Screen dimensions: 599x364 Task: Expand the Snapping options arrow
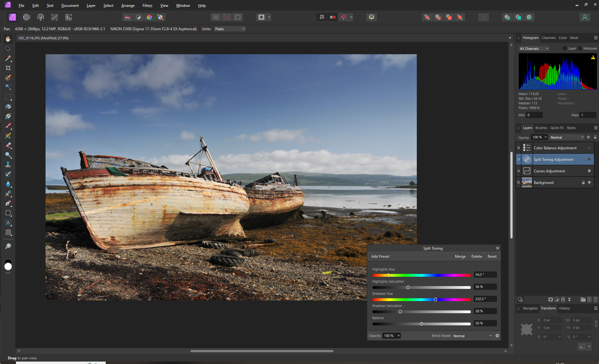(x=351, y=17)
